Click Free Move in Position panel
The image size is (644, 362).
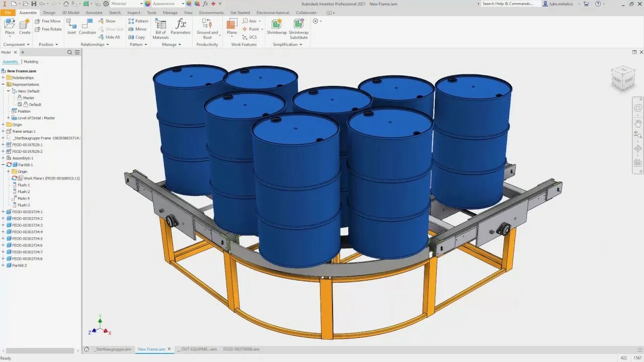pos(48,21)
